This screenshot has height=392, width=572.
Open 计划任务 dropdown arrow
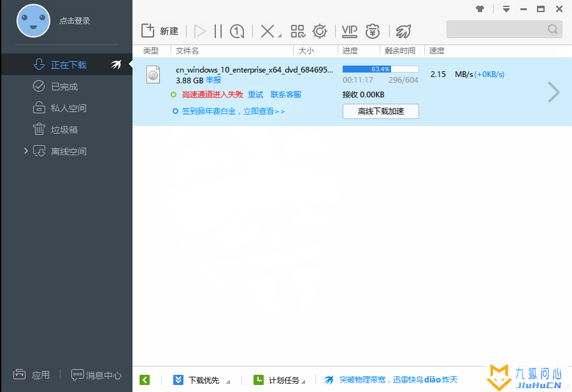coord(303,382)
